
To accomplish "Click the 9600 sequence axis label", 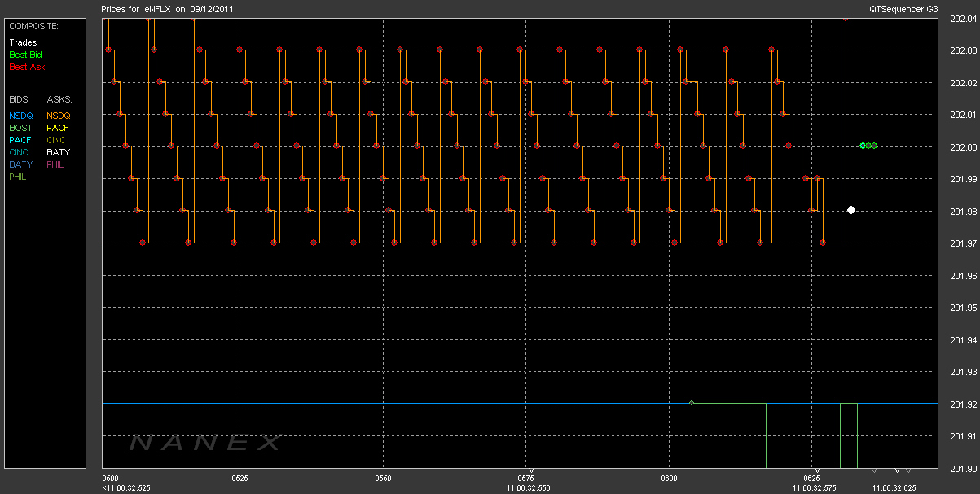I will click(669, 478).
